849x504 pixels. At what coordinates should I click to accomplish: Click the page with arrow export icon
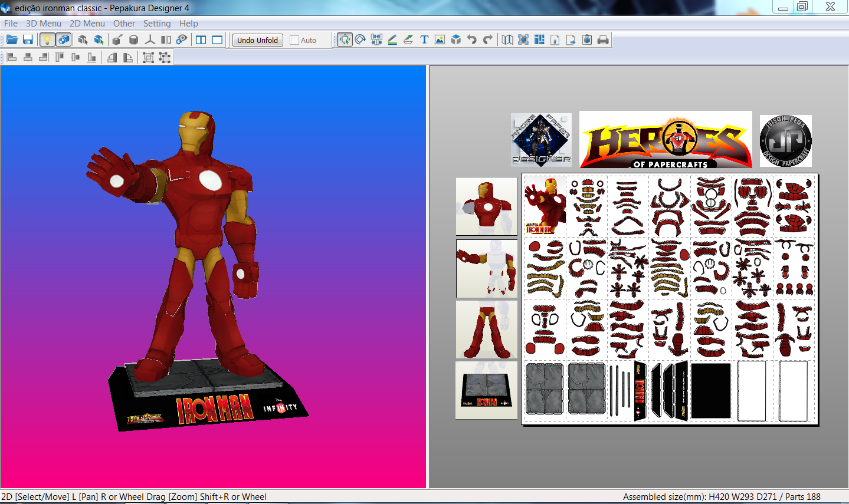pos(571,40)
